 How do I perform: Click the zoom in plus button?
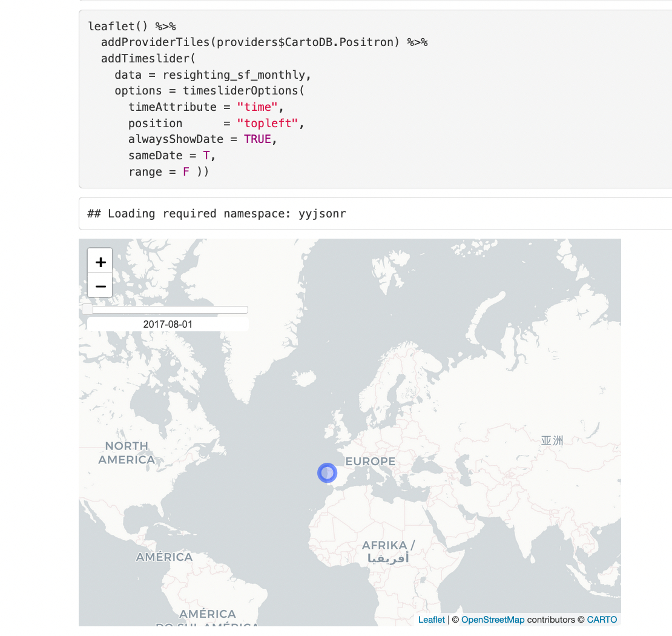coord(100,262)
